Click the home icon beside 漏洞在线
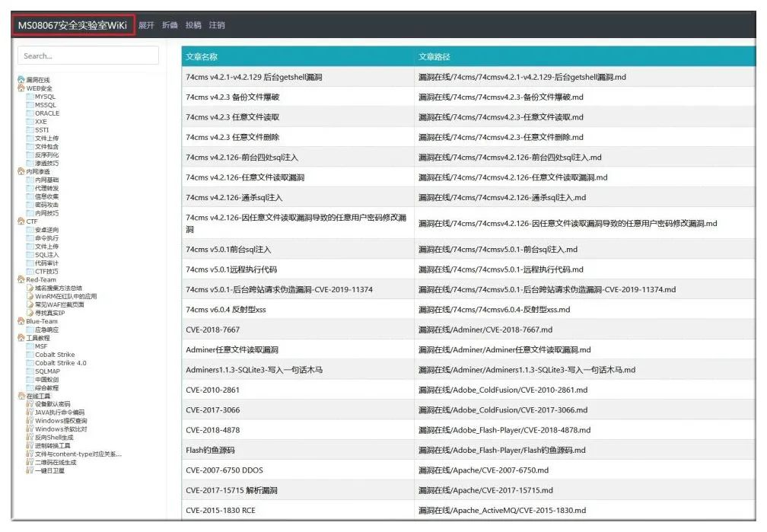This screenshot has height=532, width=767. [x=21, y=80]
